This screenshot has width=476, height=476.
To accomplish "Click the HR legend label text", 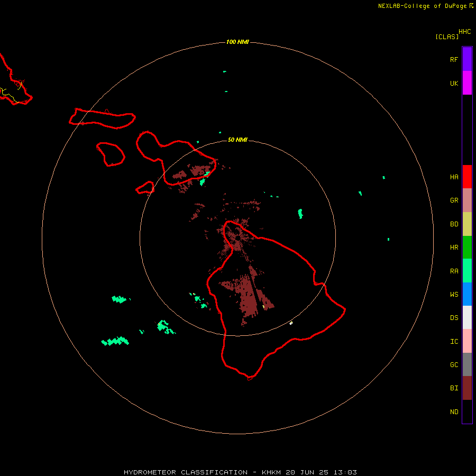I will click(x=454, y=248).
